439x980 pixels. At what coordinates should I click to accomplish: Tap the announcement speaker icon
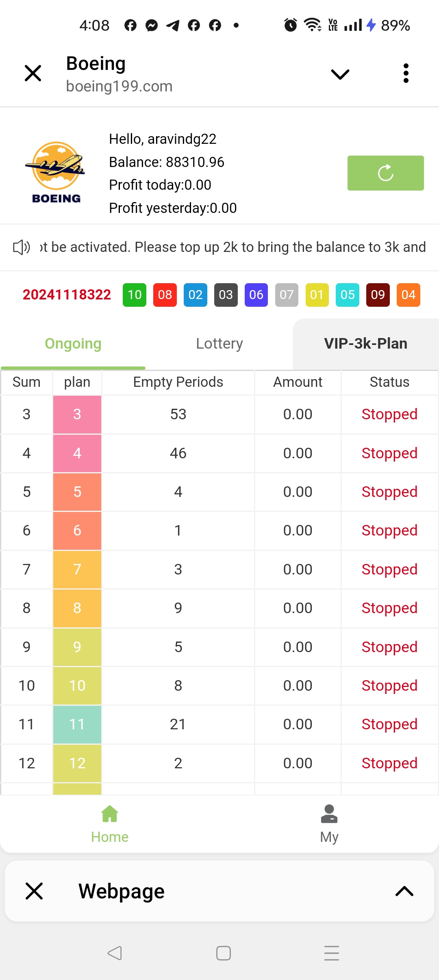(22, 247)
